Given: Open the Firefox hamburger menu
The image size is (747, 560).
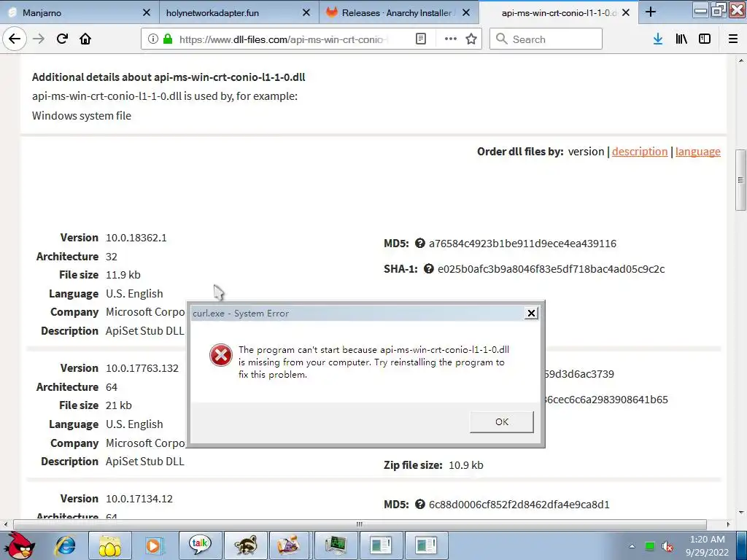Looking at the screenshot, I should (733, 39).
